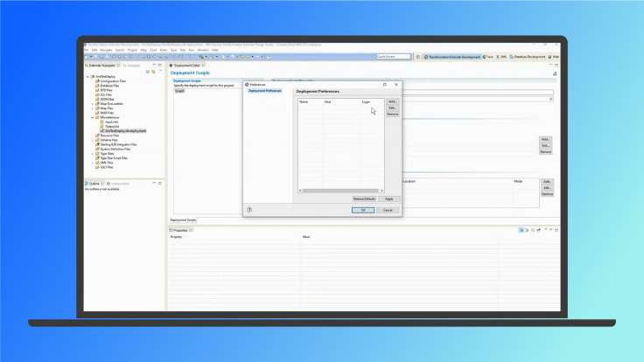The image size is (644, 362).
Task: Expand the Schema Files folder
Action: (93, 140)
